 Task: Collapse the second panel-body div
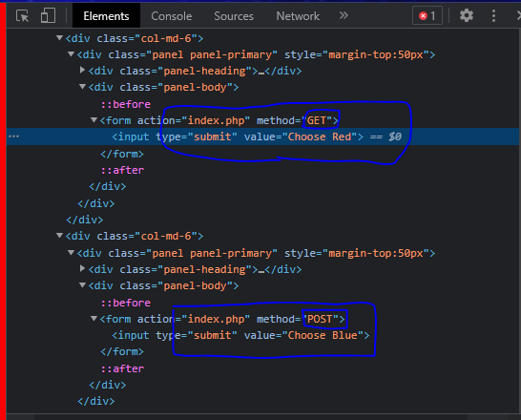point(82,285)
